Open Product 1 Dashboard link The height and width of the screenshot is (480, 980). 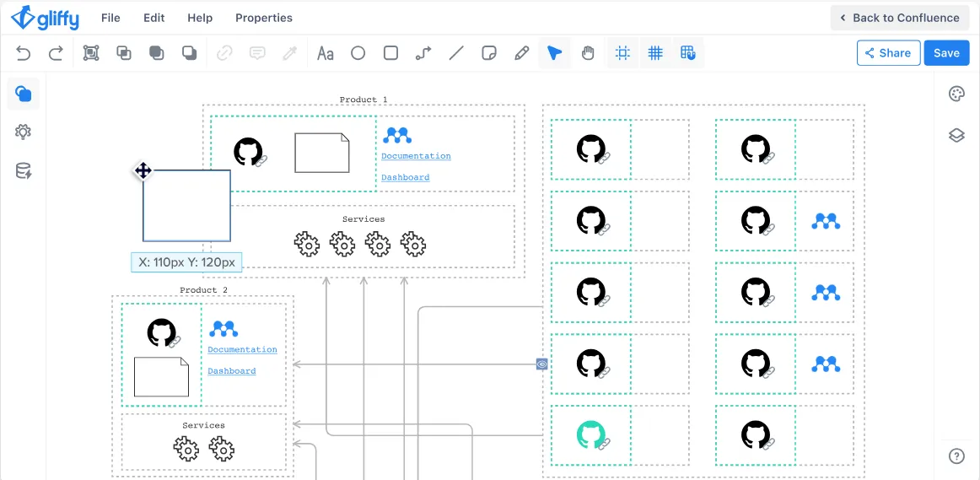coord(405,177)
